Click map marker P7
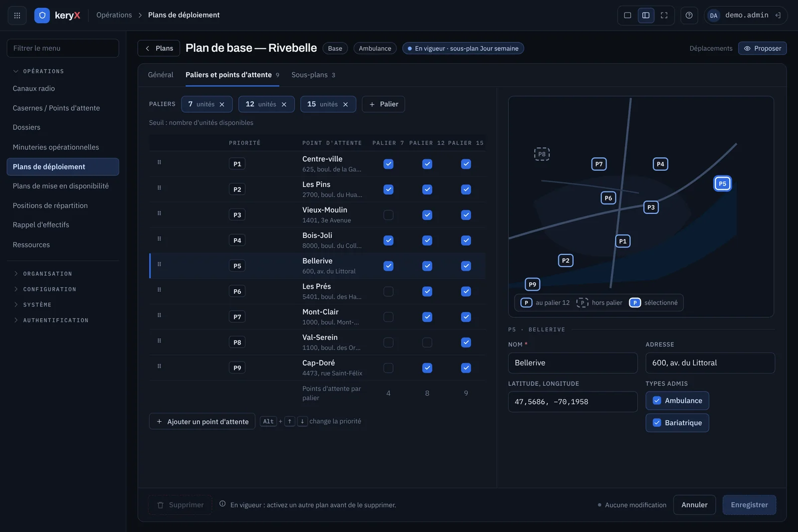The height and width of the screenshot is (532, 798). click(x=598, y=164)
